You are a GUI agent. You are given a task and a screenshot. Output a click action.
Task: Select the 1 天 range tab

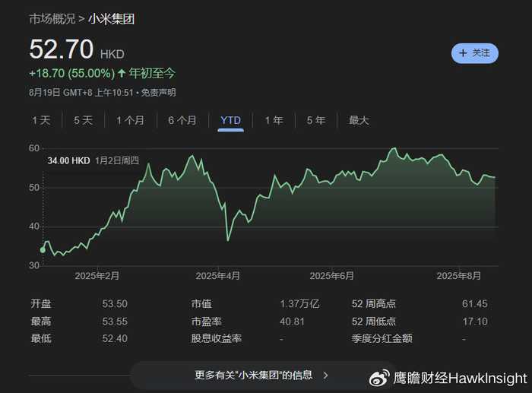[41, 120]
